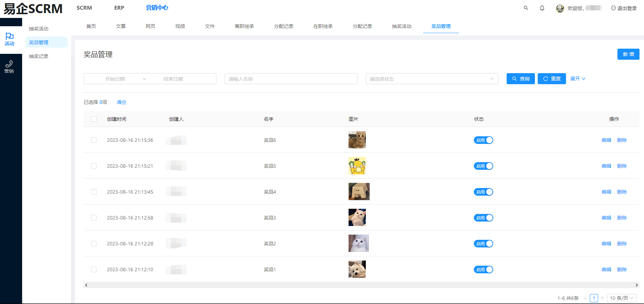The height and width of the screenshot is (304, 644).
Task: Open the 10 条/页 page size dropdown
Action: tap(622, 298)
